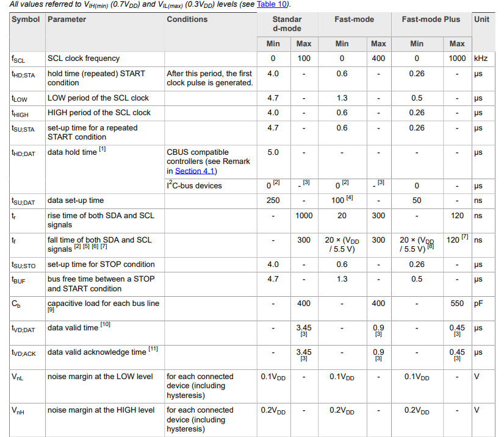Click the Symbol column header

click(26, 20)
